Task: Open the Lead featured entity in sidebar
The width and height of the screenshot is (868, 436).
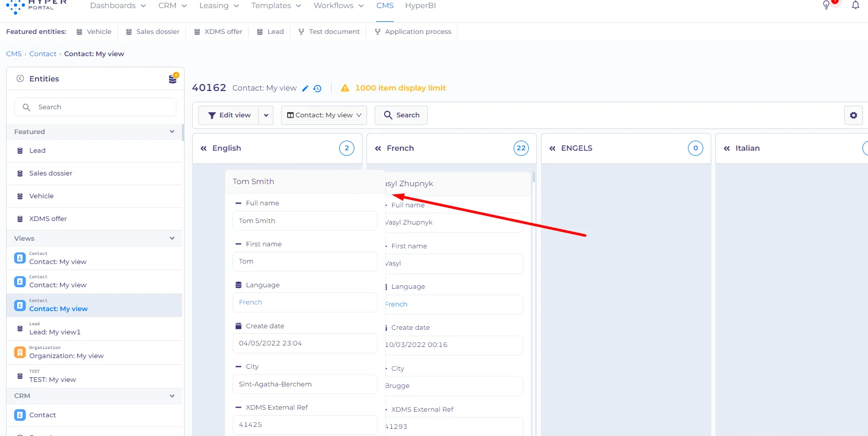Action: coord(95,151)
